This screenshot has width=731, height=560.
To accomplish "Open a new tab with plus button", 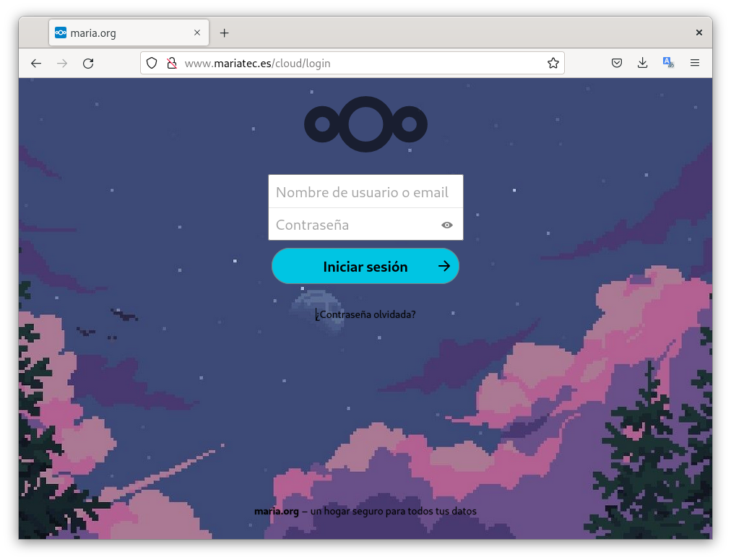I will pyautogui.click(x=225, y=33).
